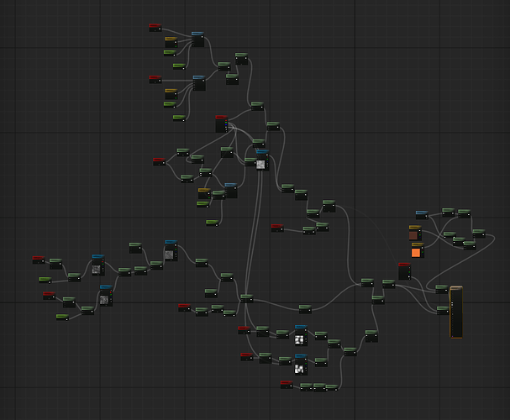
Task: Select the blue-header node above the brown swatch
Action: point(422,215)
